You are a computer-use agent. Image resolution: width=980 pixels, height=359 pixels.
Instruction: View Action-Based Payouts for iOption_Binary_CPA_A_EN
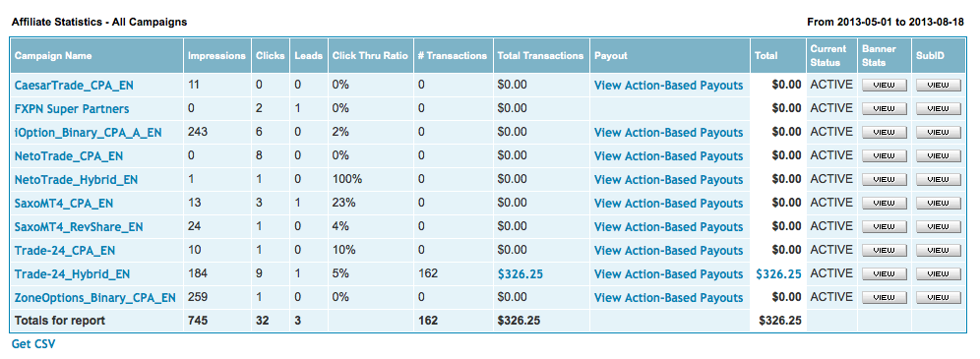pyautogui.click(x=668, y=133)
